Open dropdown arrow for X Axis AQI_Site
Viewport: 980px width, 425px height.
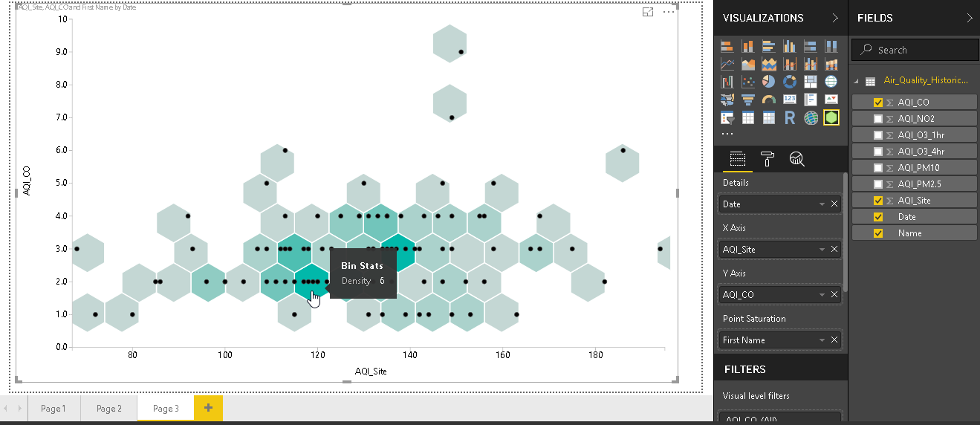pyautogui.click(x=822, y=250)
